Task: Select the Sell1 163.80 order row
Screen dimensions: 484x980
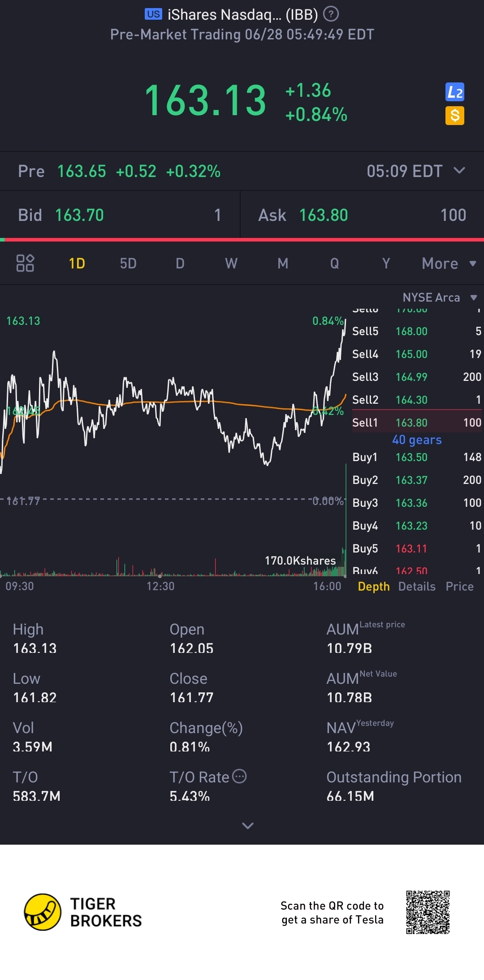Action: [417, 422]
